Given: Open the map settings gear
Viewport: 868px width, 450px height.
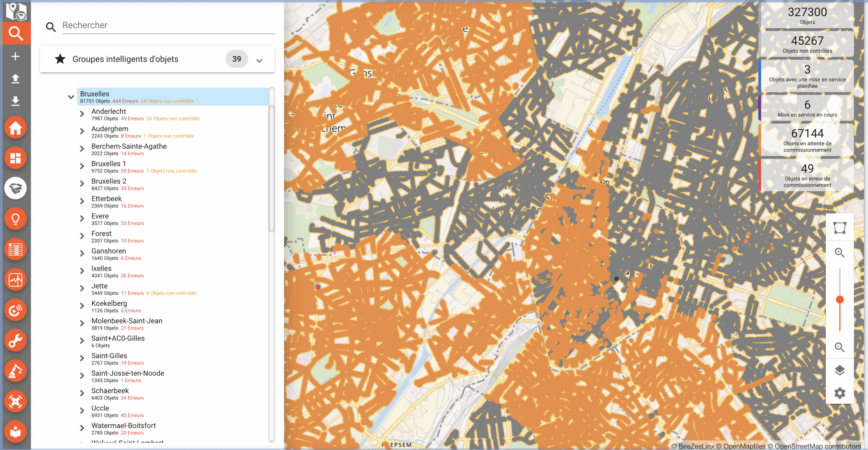Looking at the screenshot, I should [840, 393].
